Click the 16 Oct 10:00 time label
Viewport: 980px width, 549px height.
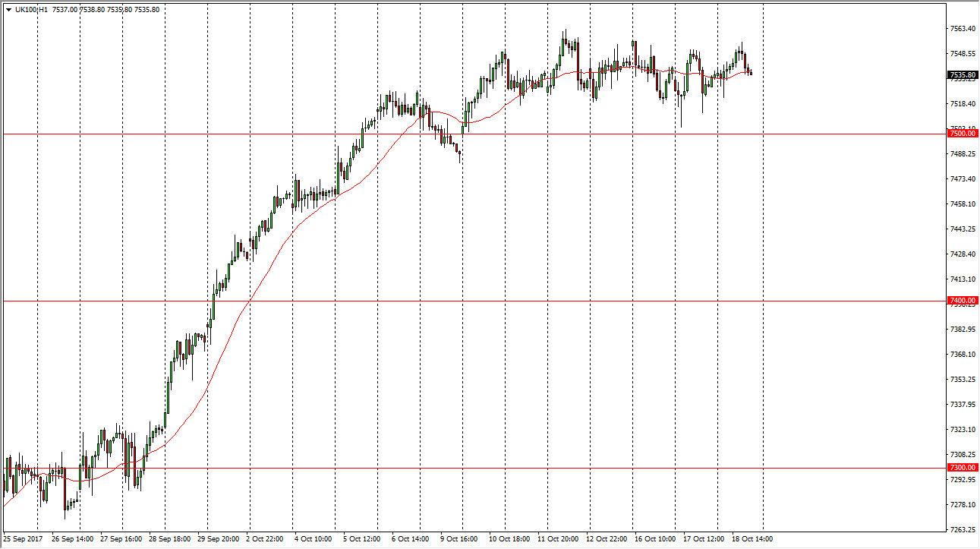(x=655, y=539)
